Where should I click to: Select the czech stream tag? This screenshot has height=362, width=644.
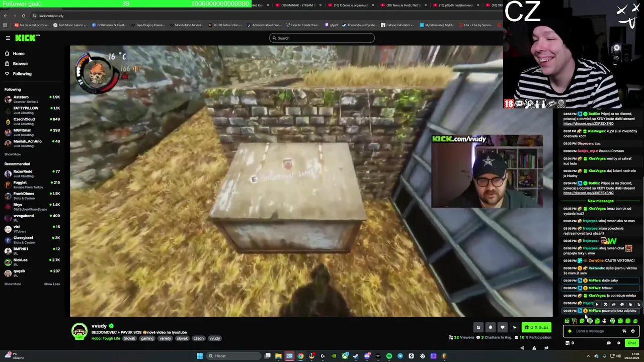coord(199,338)
